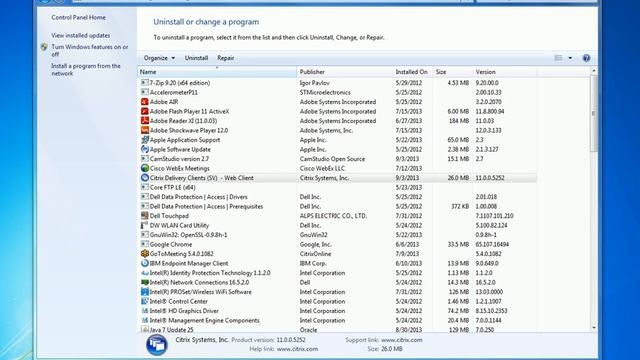Click the DW WLAN Card Utility icon
The width and height of the screenshot is (640, 360).
click(144, 225)
